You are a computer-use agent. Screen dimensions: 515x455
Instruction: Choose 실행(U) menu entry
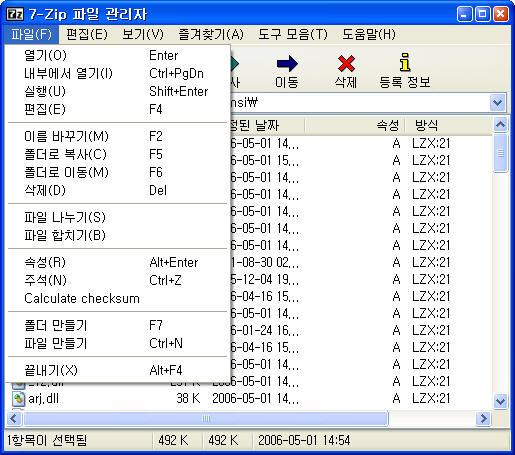117,91
